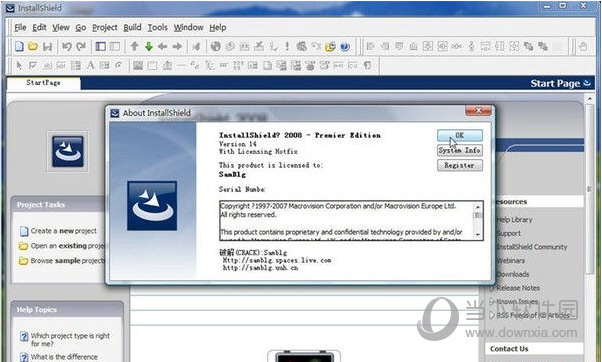Click the dark round globe toolbar icon
This screenshot has width=602, height=362.
215,47
